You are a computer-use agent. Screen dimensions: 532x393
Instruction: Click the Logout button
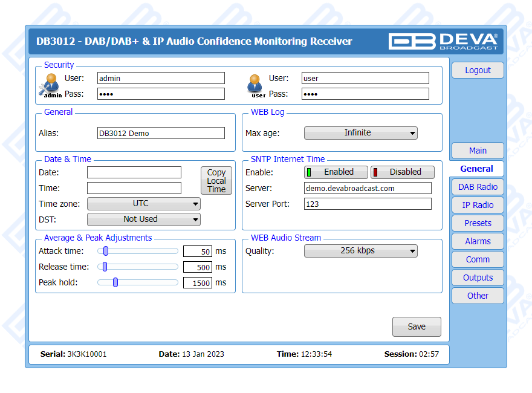pos(478,70)
